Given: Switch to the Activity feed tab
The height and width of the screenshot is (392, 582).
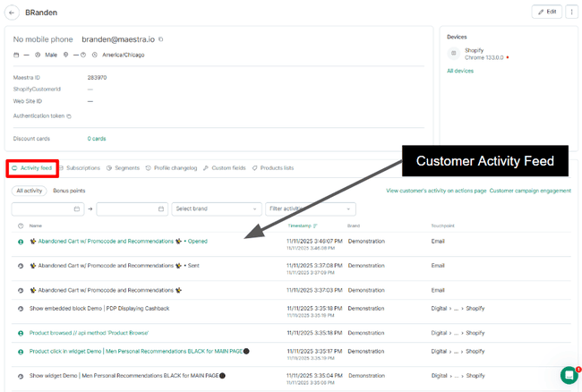Looking at the screenshot, I should click(32, 168).
